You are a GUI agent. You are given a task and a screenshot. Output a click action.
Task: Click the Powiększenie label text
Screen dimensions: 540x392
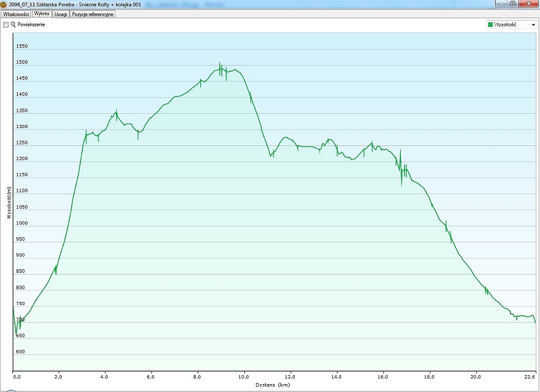coord(31,25)
